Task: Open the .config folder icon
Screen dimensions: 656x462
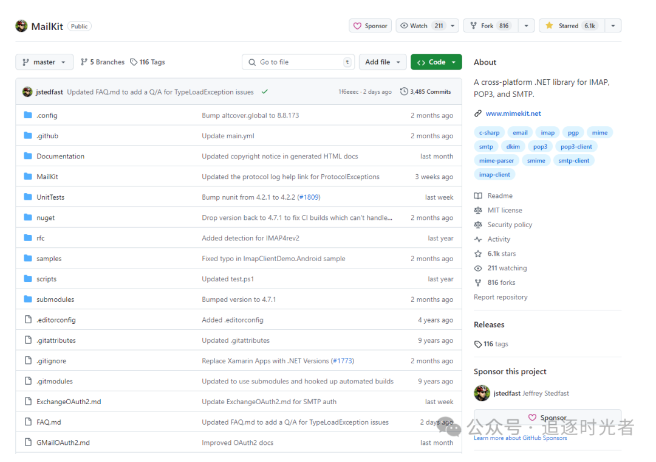Action: [28, 115]
